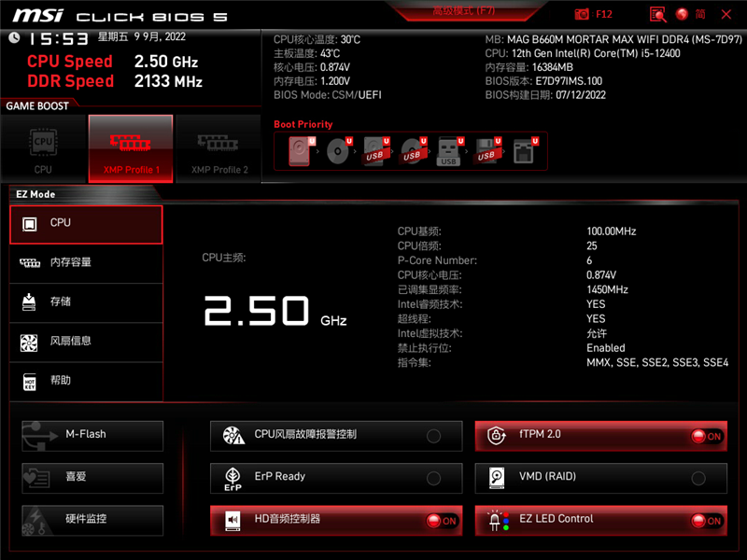Click the CPU基频 100.00MHz value

click(612, 231)
